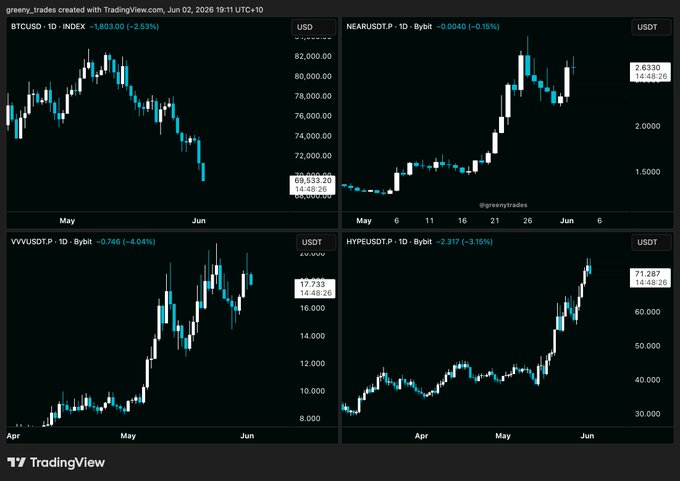Click the 17.733 current price label
Image resolution: width=680 pixels, height=481 pixels.
tap(315, 288)
